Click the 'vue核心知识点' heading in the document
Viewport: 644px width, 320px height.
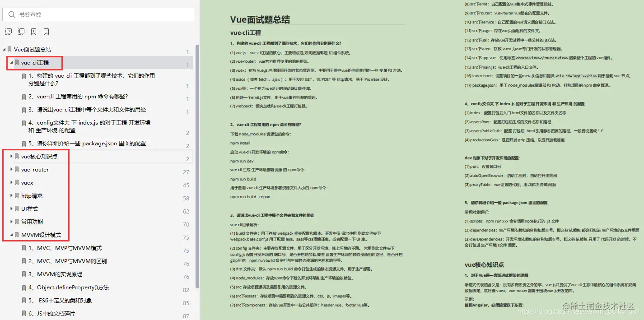[484, 264]
